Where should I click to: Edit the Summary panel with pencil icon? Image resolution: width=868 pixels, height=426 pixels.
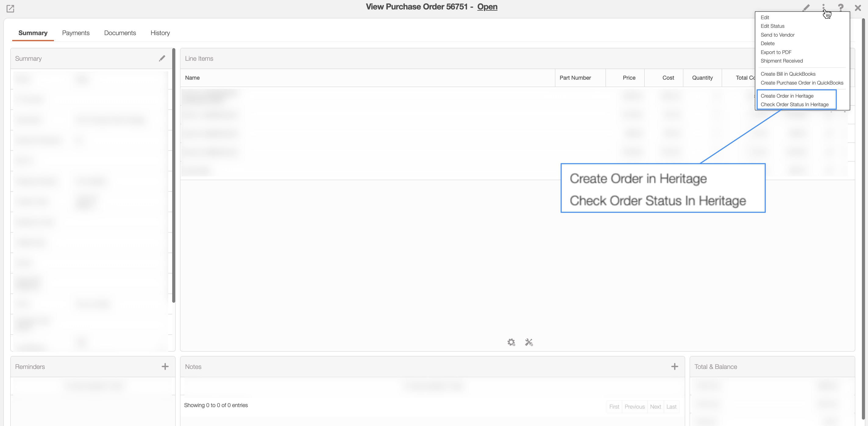(162, 58)
